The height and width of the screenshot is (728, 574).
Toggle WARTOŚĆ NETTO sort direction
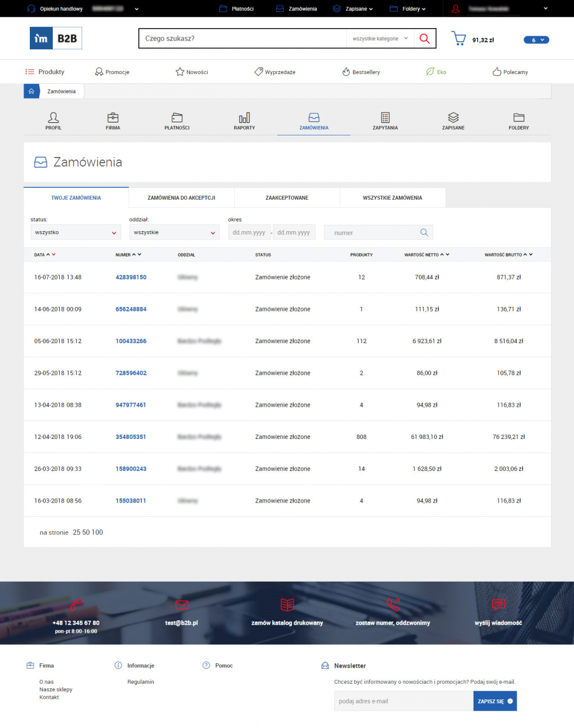[x=444, y=254]
